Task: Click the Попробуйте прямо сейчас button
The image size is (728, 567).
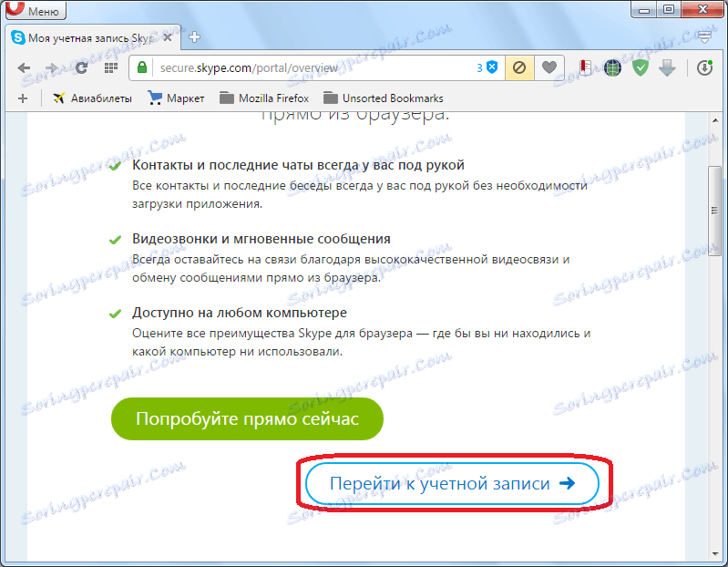Action: coord(247,418)
